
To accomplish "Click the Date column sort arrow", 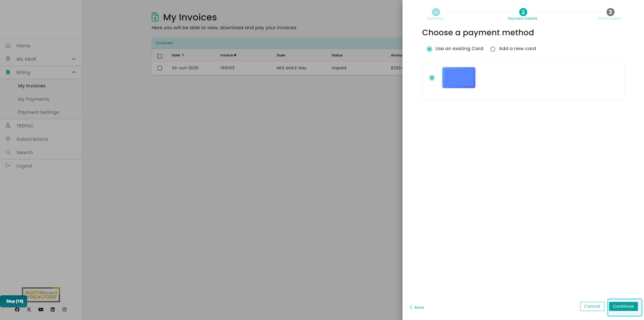I will tap(183, 55).
